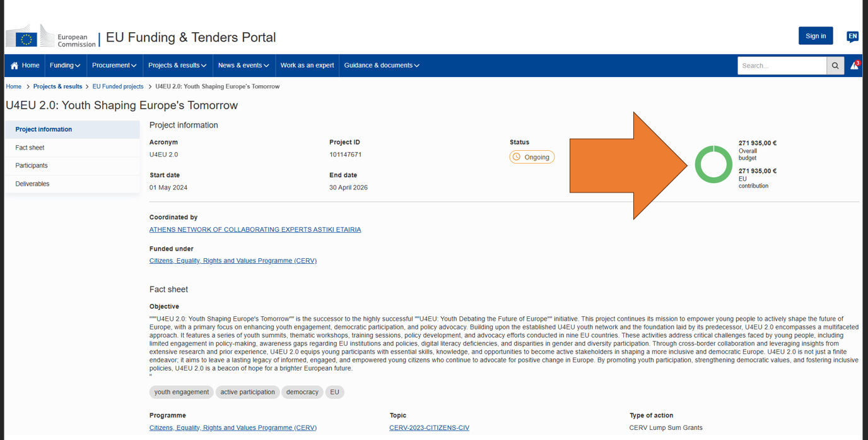Click the EU Funding & Tenders Portal title
Image resolution: width=868 pixels, height=440 pixels.
tap(191, 37)
